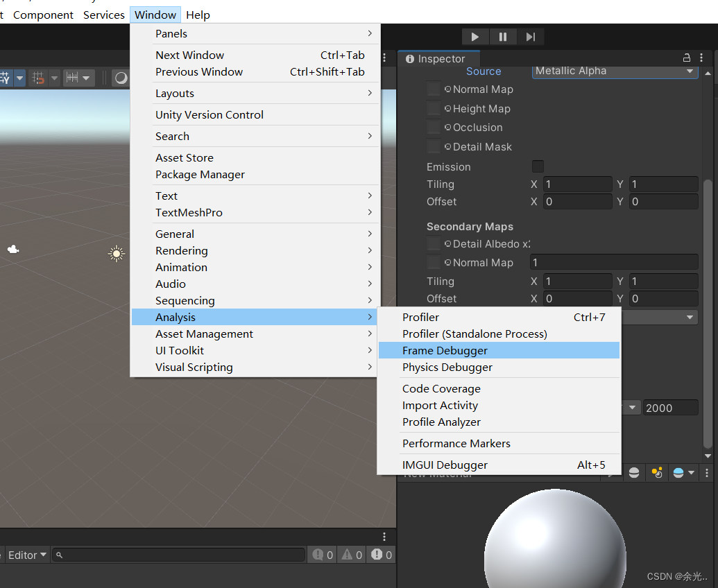
Task: Open the grid tool dropdown arrow
Action: tap(19, 78)
